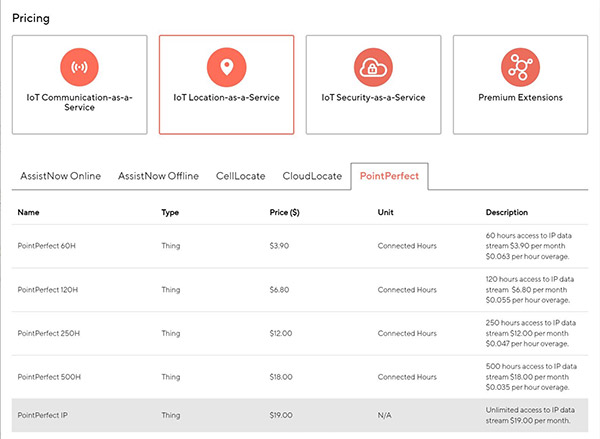Select the PointPerfect IP name cell

click(x=42, y=415)
